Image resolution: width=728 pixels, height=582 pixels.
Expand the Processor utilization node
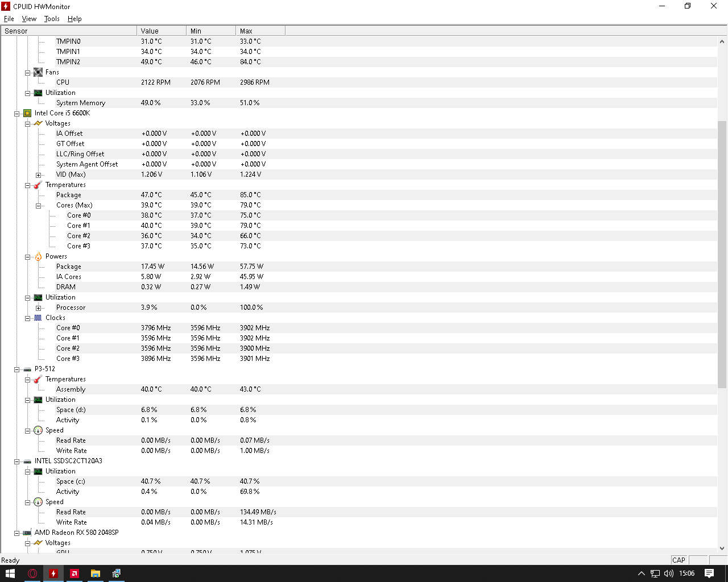point(38,308)
